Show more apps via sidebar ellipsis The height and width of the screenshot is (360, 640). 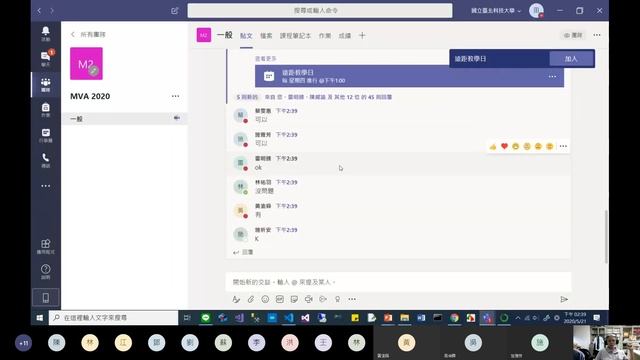(45, 186)
